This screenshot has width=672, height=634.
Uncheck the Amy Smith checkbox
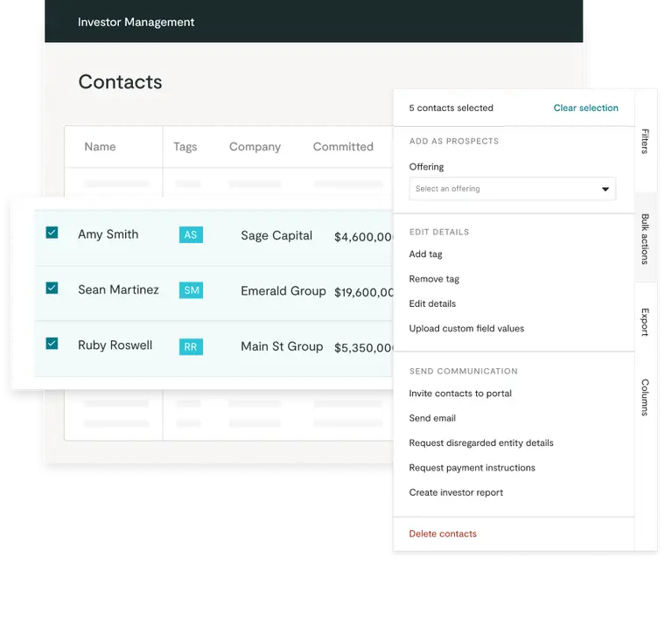pos(52,233)
